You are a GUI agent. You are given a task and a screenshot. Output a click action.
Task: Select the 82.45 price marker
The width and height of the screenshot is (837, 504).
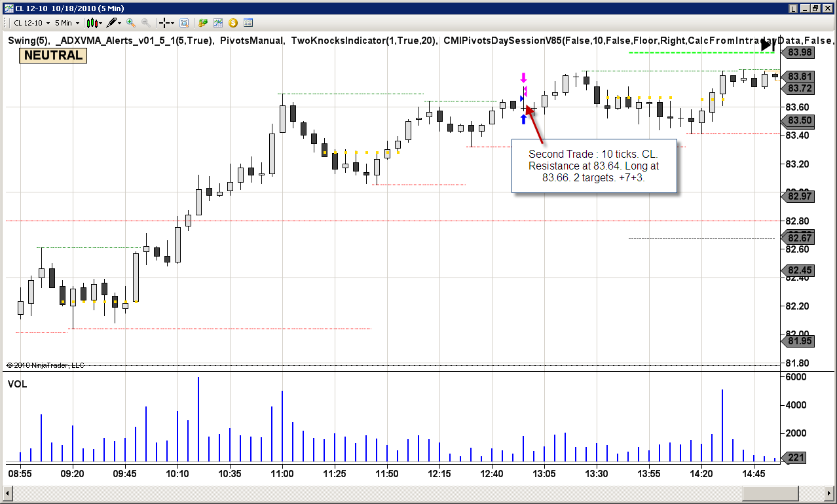pyautogui.click(x=800, y=270)
